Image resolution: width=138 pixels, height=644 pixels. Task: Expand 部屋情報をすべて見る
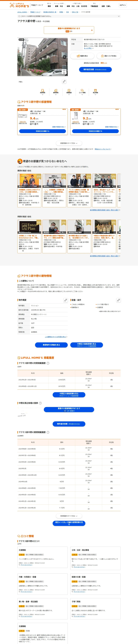[69, 143]
